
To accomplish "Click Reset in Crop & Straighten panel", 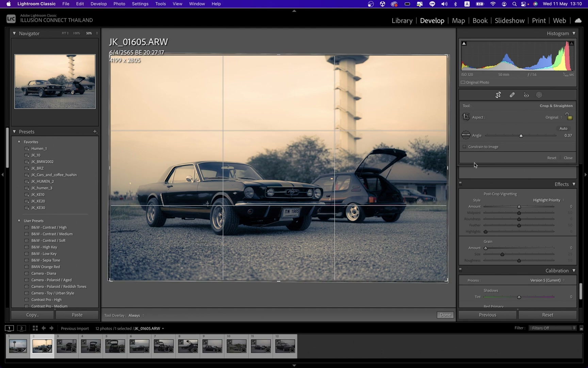I will point(552,158).
